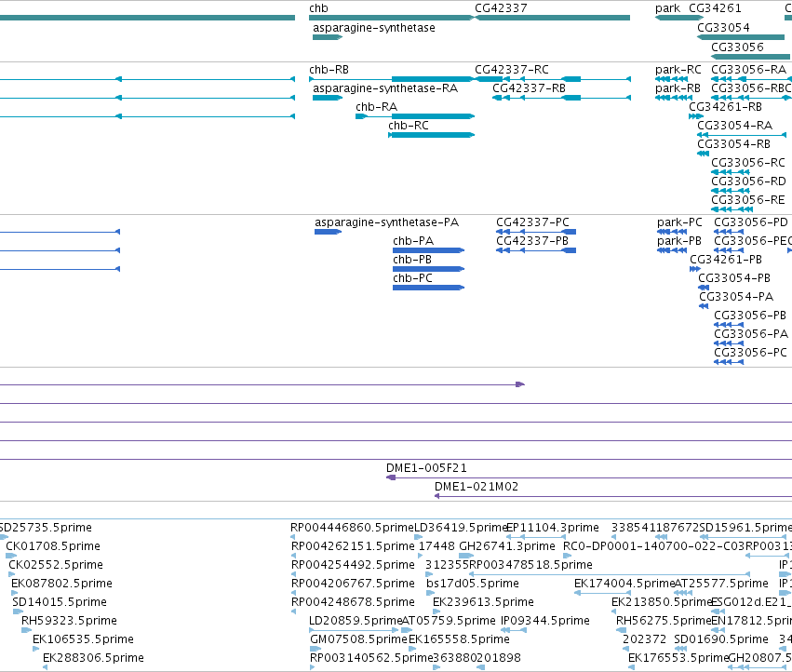The image size is (792, 672).
Task: Click the CK01708.5prime EST label
Action: coord(53,546)
